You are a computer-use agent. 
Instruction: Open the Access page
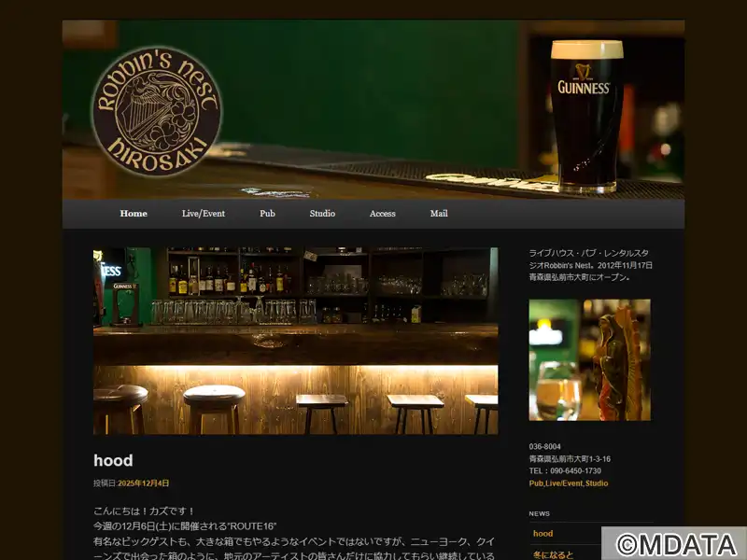[x=383, y=214]
